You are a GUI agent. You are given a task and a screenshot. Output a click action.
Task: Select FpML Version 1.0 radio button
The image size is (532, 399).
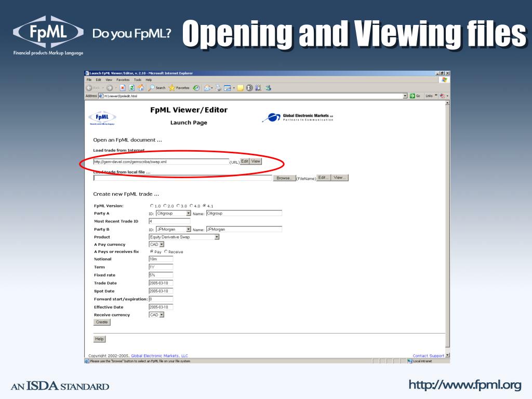tap(152, 206)
